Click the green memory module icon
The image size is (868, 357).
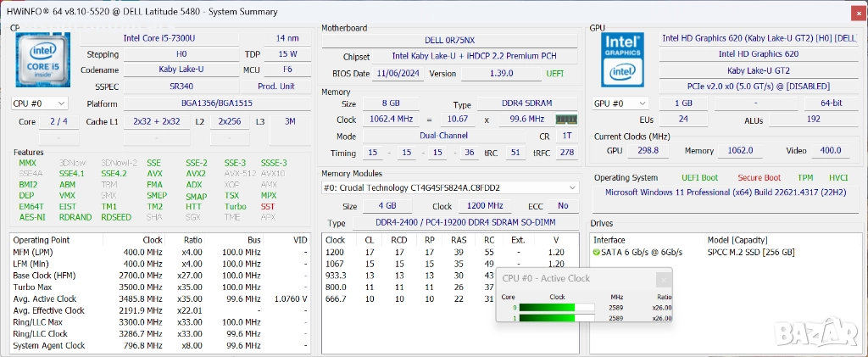pos(566,120)
